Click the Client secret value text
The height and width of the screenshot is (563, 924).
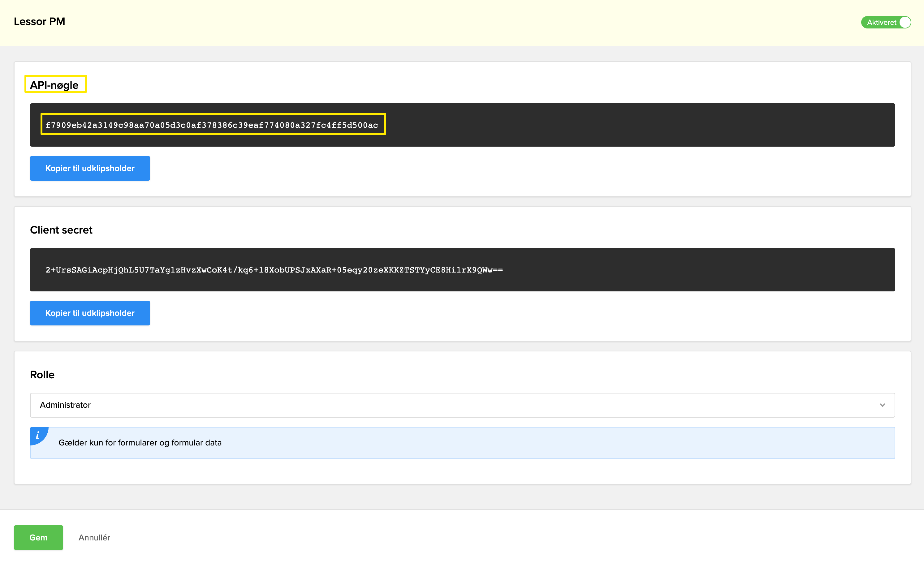point(274,270)
